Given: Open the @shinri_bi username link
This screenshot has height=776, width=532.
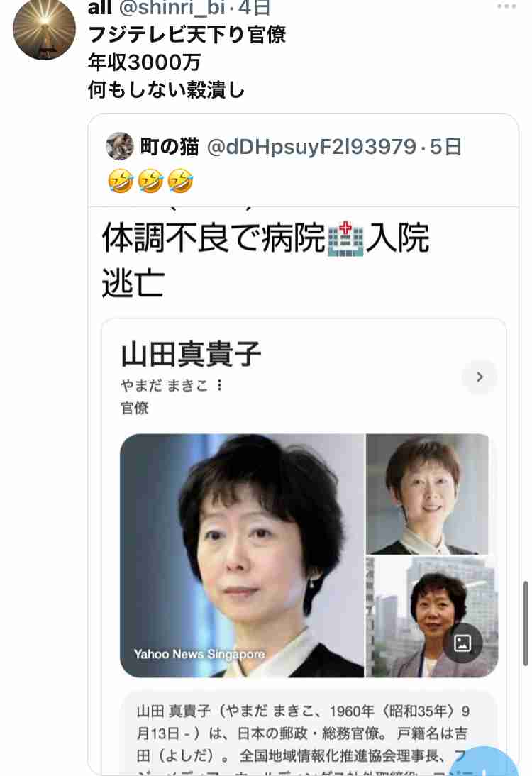Looking at the screenshot, I should 174,7.
